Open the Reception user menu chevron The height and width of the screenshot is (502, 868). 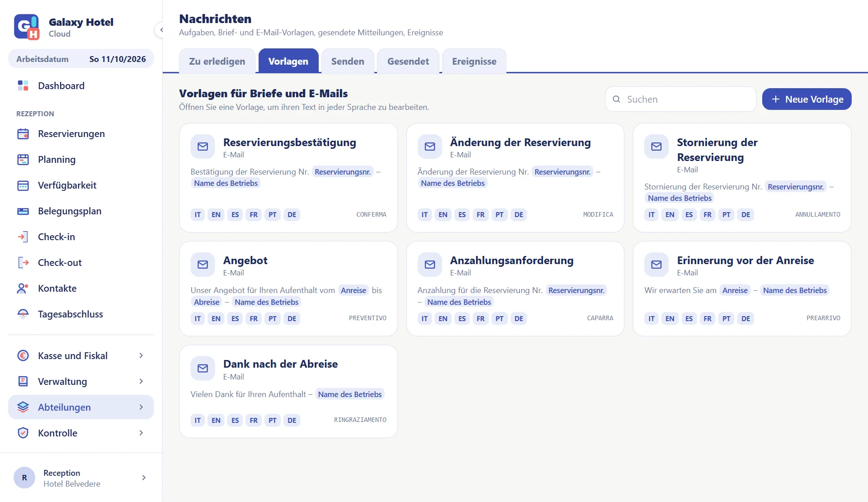[144, 478]
